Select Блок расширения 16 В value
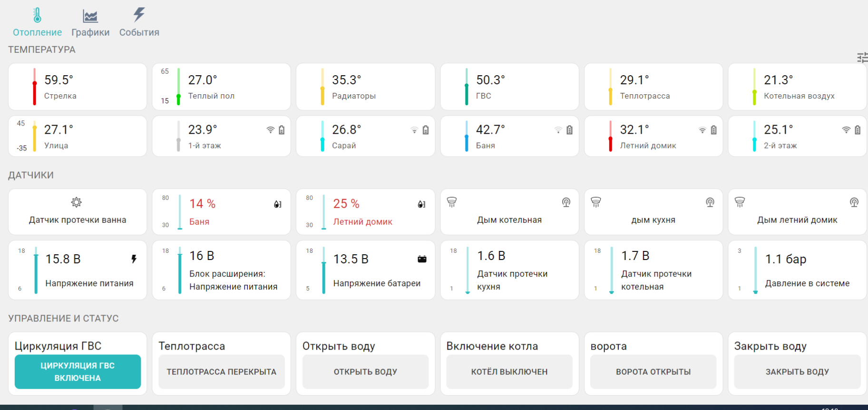 pyautogui.click(x=202, y=256)
